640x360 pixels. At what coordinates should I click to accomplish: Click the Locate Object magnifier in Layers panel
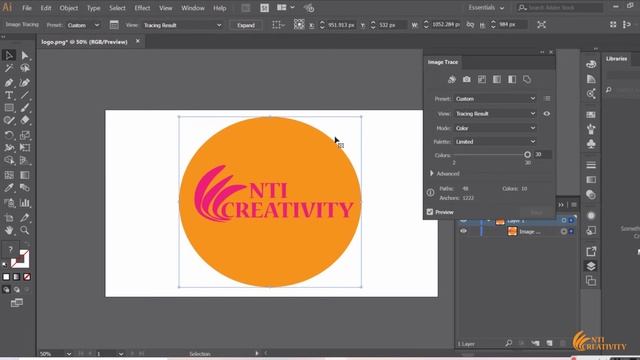coord(509,343)
